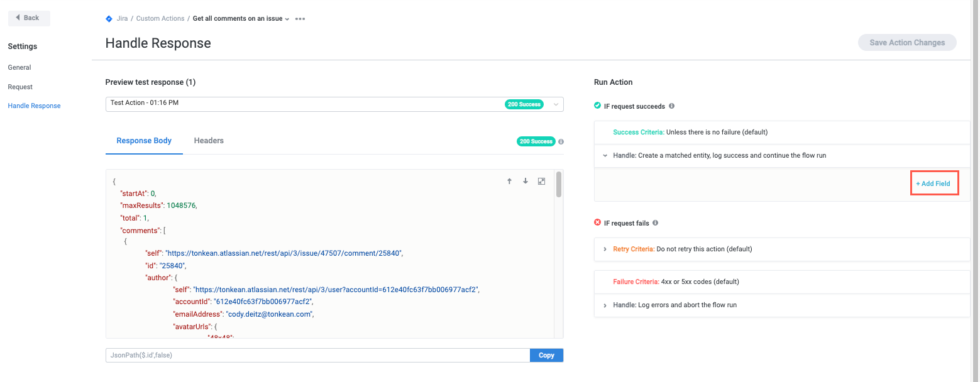Click the Back button
The image size is (980, 382).
28,18
